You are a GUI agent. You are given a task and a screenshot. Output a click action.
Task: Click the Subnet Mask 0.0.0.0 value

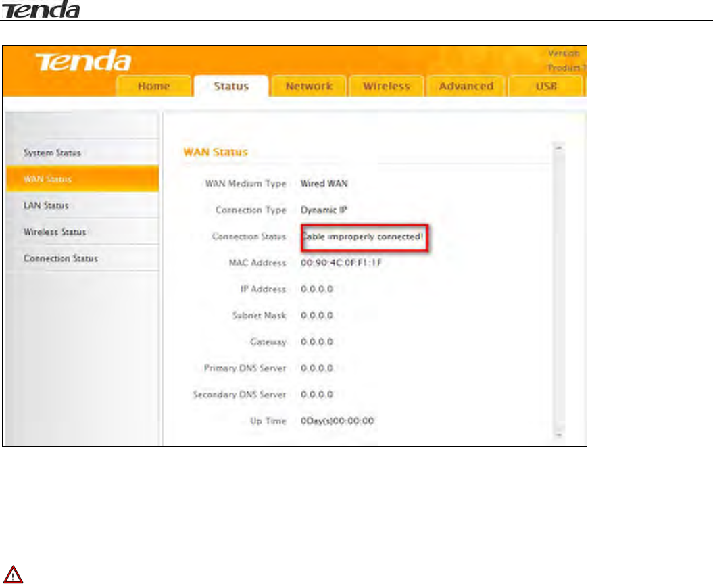pos(317,315)
